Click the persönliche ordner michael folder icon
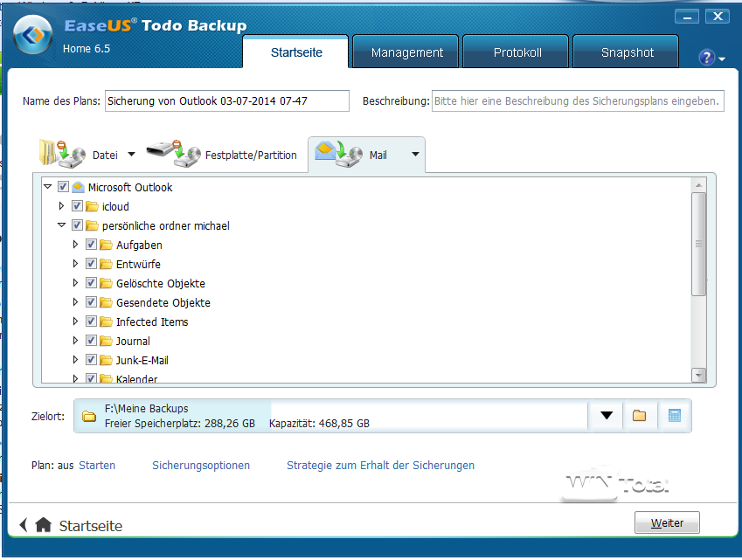The height and width of the screenshot is (560, 742). (x=92, y=225)
